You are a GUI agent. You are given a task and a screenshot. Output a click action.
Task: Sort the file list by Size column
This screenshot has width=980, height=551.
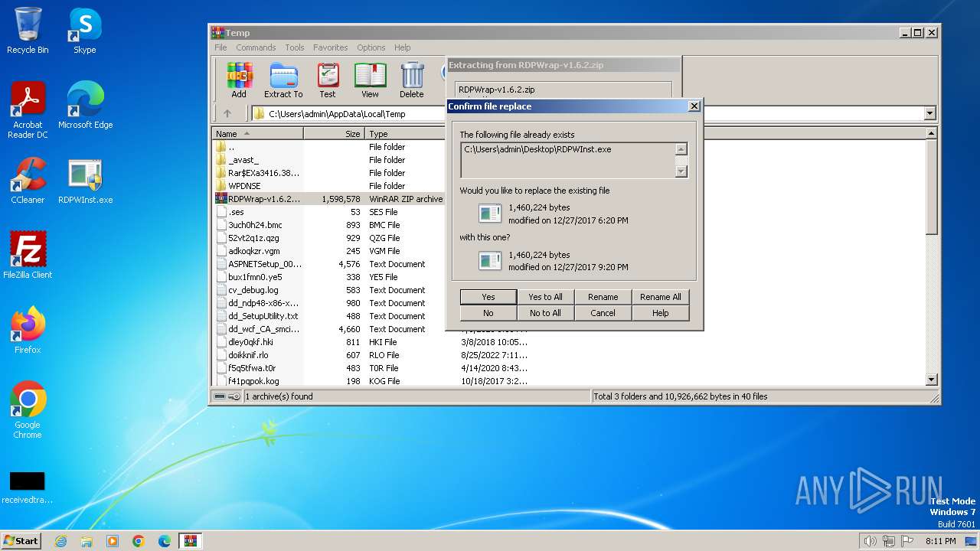[335, 134]
